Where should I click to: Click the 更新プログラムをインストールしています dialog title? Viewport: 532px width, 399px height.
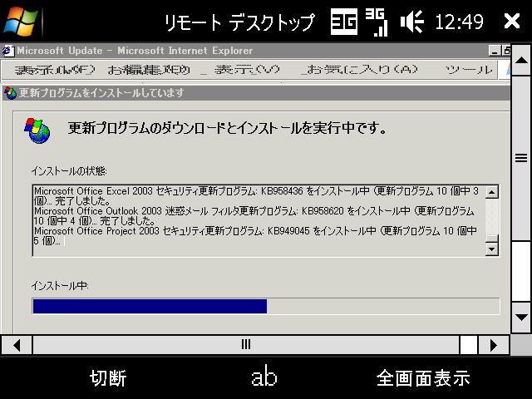(x=101, y=92)
